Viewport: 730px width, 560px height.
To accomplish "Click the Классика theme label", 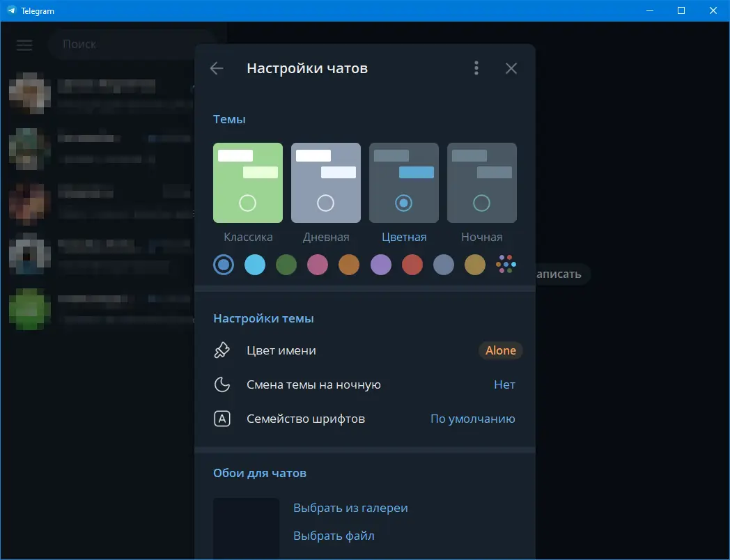I will click(x=248, y=237).
